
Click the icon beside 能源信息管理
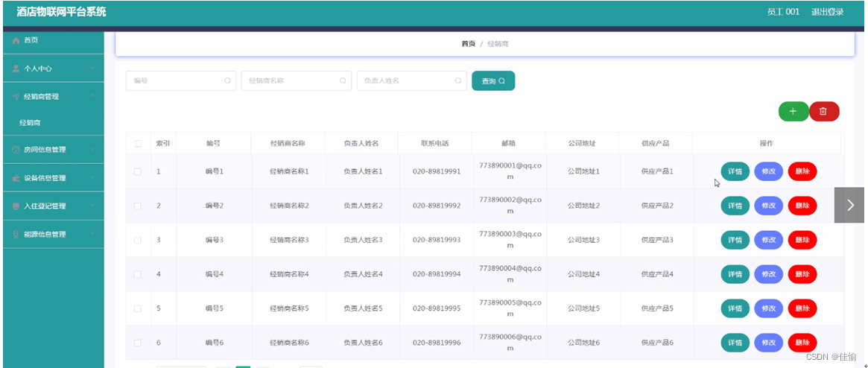coord(16,235)
